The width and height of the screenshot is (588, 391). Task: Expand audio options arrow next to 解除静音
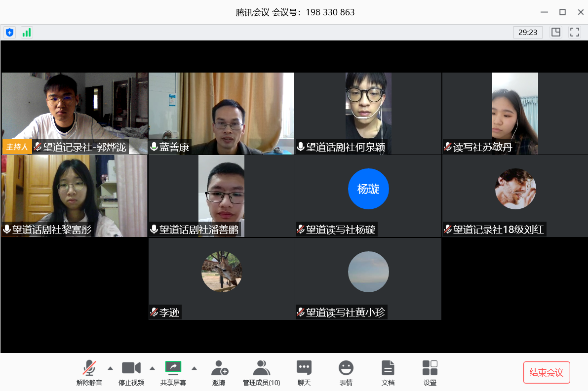[110, 368]
